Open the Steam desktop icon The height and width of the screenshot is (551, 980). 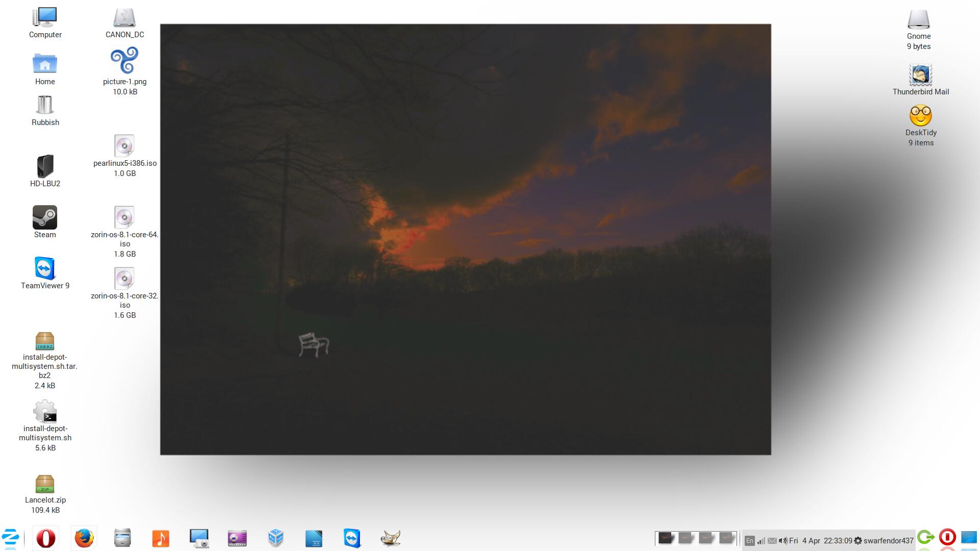[45, 218]
